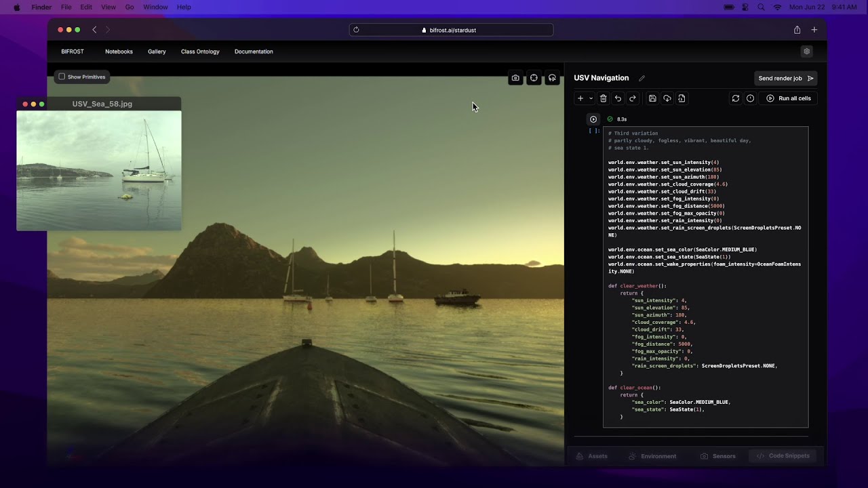Viewport: 868px width, 488px height.
Task: Switch to the Code Snippets panel tab
Action: tap(783, 456)
